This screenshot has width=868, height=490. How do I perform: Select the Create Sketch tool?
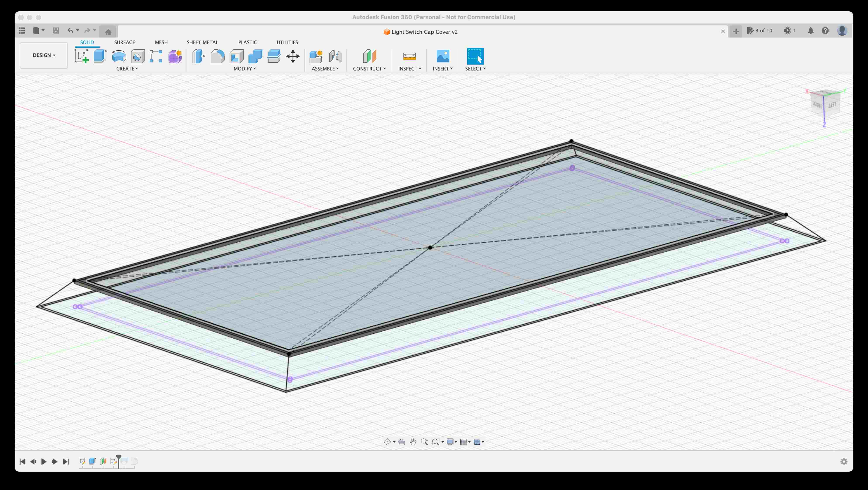(82, 56)
